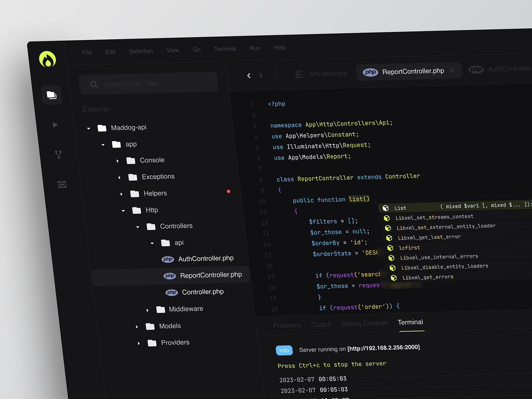532x399 pixels.
Task: Open the Extensions bricks icon in the sidebar
Action: [x=62, y=184]
